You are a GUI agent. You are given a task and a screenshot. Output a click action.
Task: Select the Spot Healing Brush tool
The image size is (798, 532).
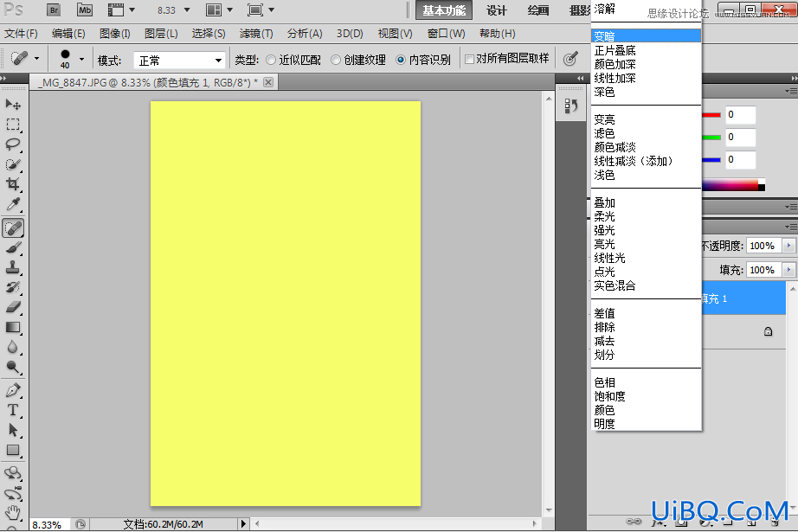[13, 228]
